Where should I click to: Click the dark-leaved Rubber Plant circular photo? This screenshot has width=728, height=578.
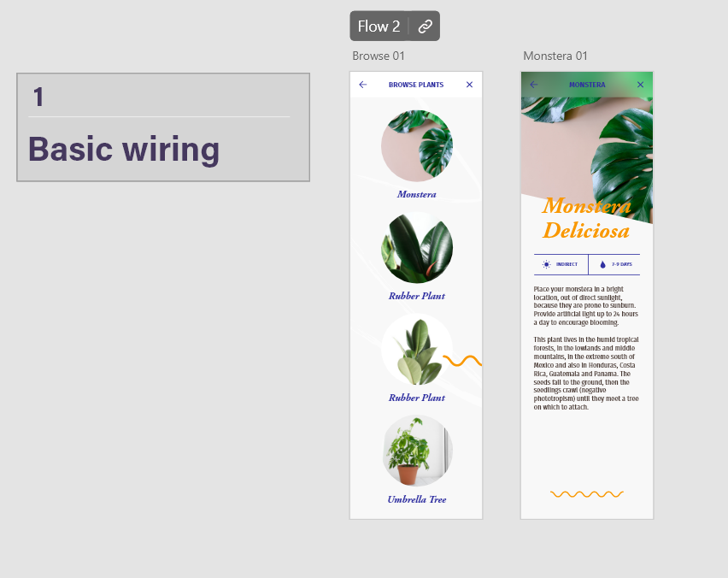pos(416,248)
